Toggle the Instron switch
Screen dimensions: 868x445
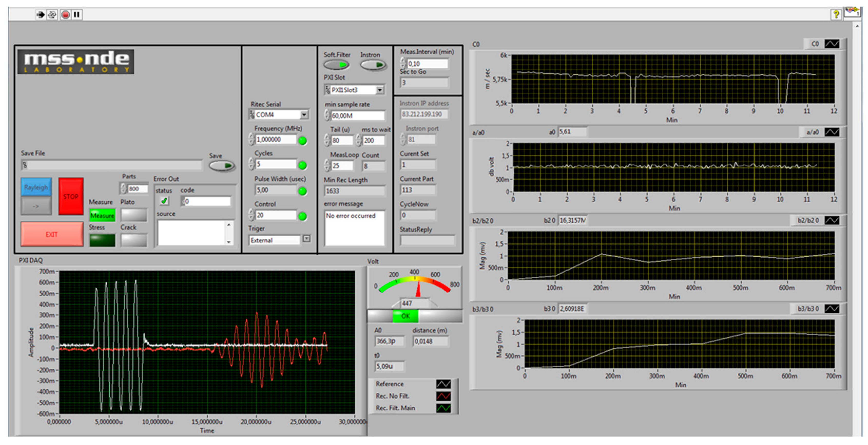coord(373,64)
